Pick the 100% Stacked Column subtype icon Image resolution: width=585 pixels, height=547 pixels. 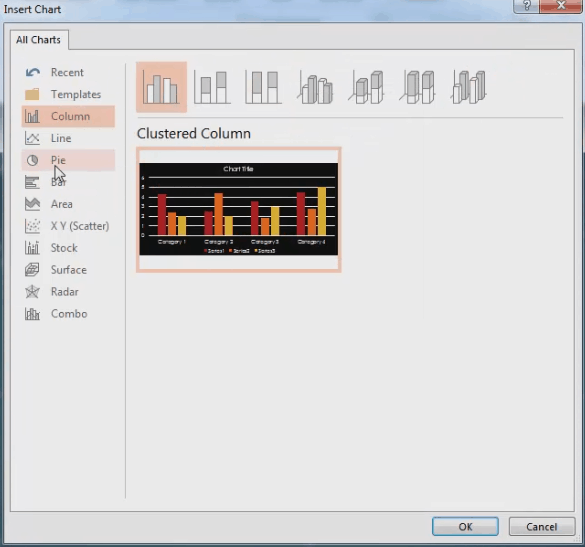click(263, 87)
